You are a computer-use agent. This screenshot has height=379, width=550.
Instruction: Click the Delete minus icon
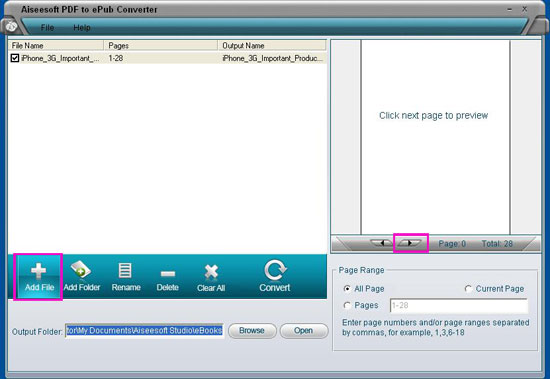coord(168,273)
